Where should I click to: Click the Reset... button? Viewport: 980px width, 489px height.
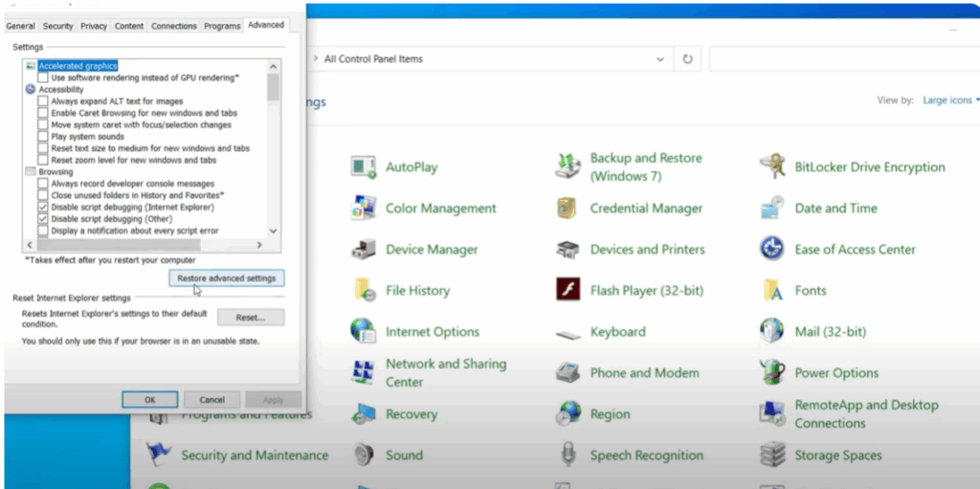click(x=250, y=317)
